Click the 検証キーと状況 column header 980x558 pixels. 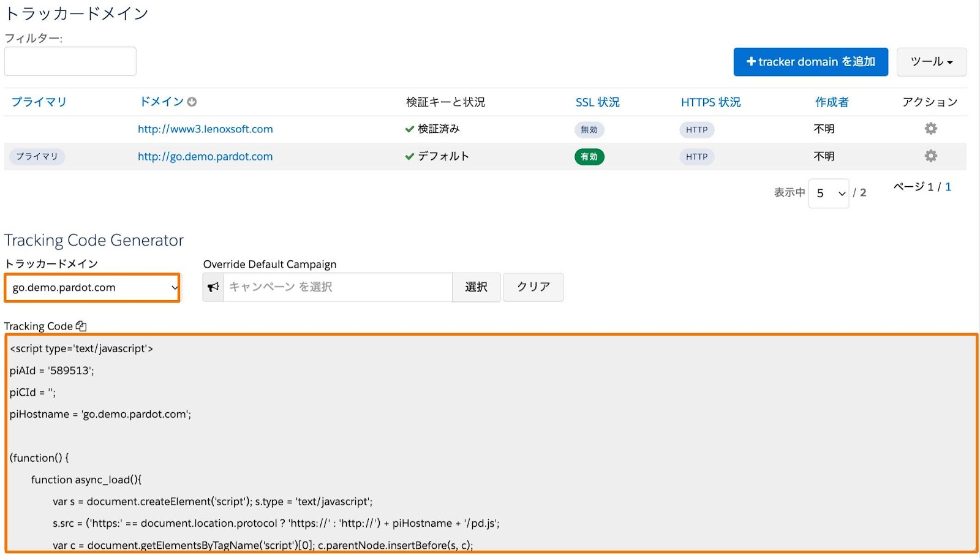(x=445, y=102)
